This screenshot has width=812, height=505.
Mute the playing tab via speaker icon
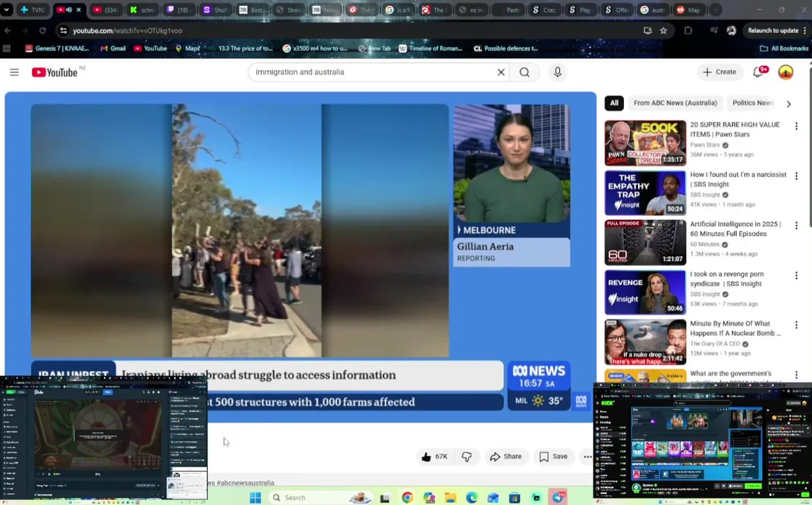pyautogui.click(x=69, y=10)
